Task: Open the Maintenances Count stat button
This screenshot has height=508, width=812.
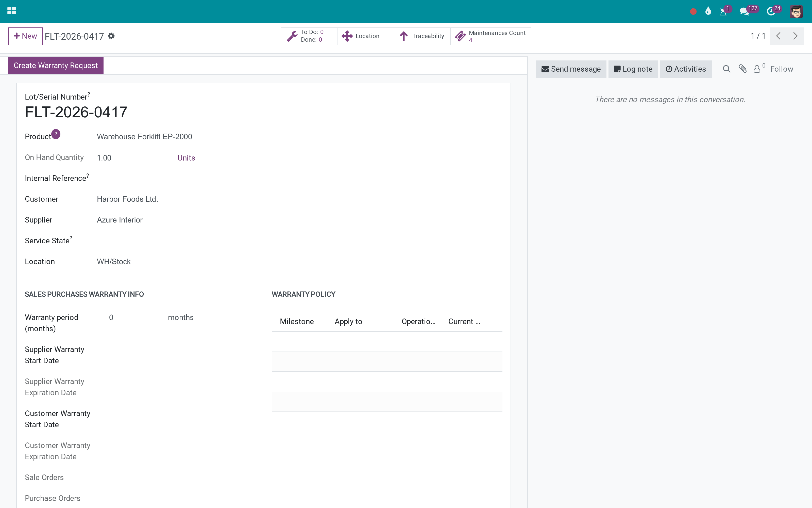Action: tap(490, 36)
